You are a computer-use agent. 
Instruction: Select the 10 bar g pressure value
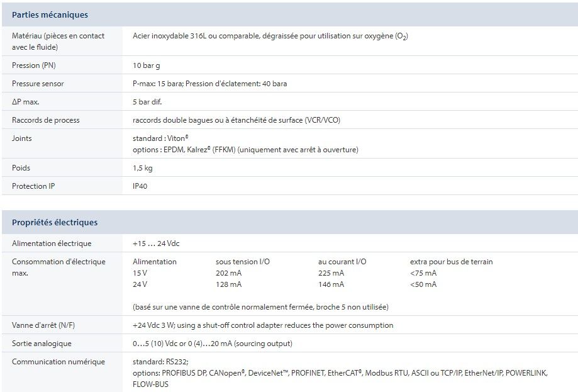point(149,65)
